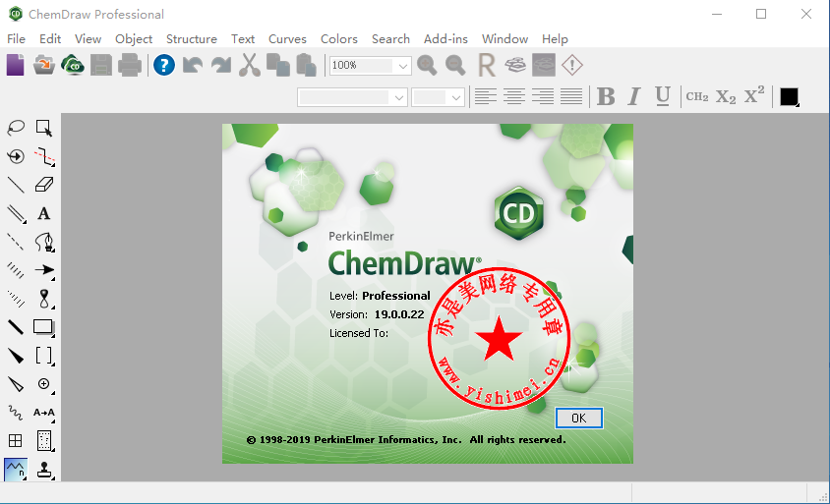
Task: Click the black color swatch
Action: [x=789, y=97]
